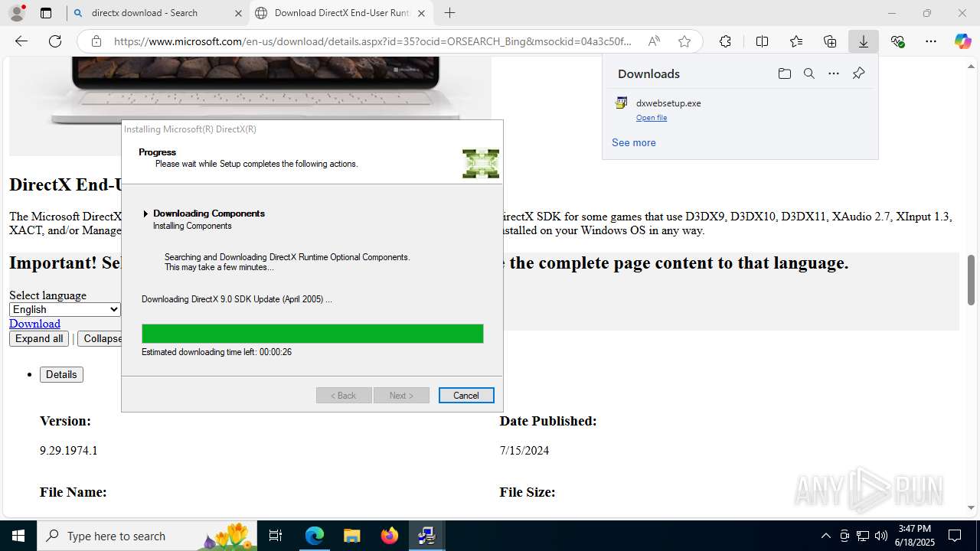Open the tab actions menu icon
The image size is (980, 551).
tap(46, 13)
